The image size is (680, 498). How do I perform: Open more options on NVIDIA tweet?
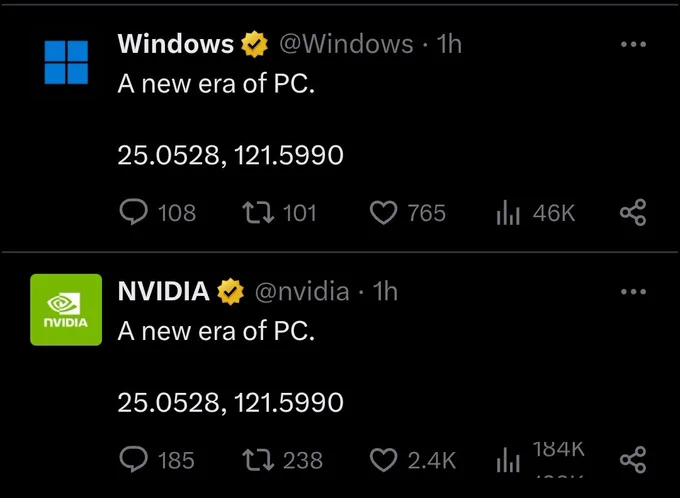[634, 291]
